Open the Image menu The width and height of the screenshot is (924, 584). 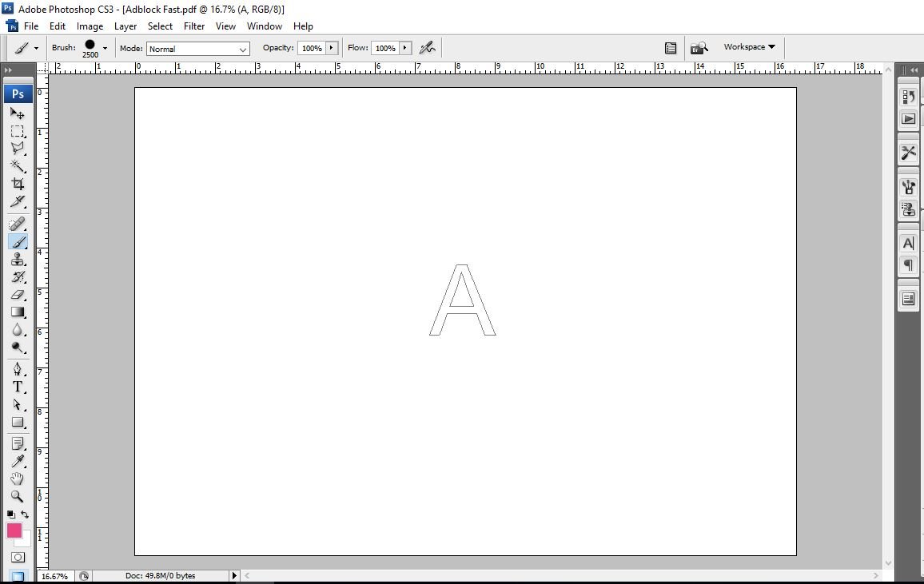[x=90, y=26]
